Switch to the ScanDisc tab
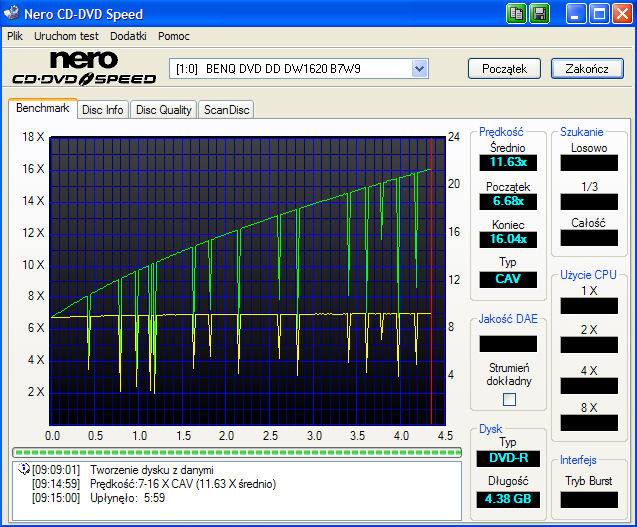 [226, 110]
